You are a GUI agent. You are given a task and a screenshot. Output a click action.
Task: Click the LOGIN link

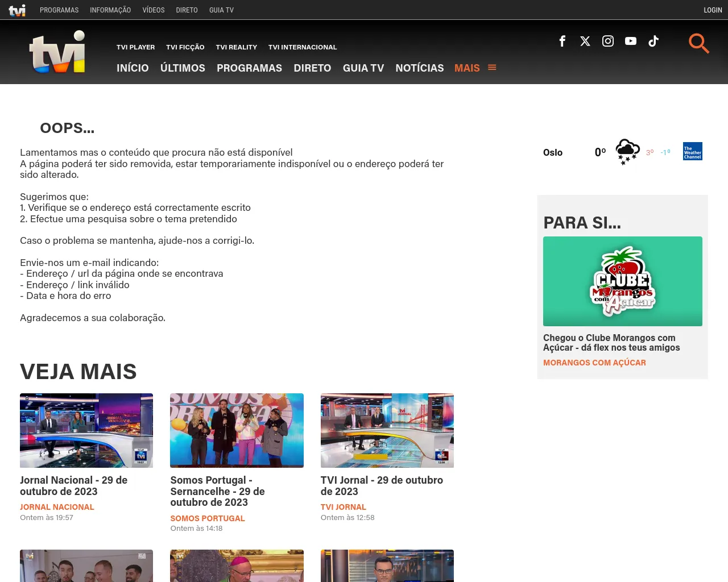pos(713,10)
